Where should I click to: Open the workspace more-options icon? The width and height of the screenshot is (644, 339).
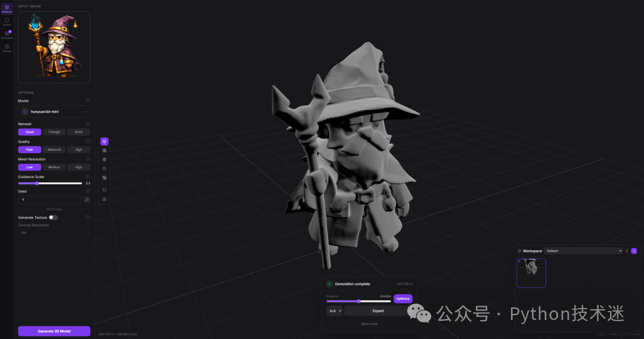coord(627,251)
